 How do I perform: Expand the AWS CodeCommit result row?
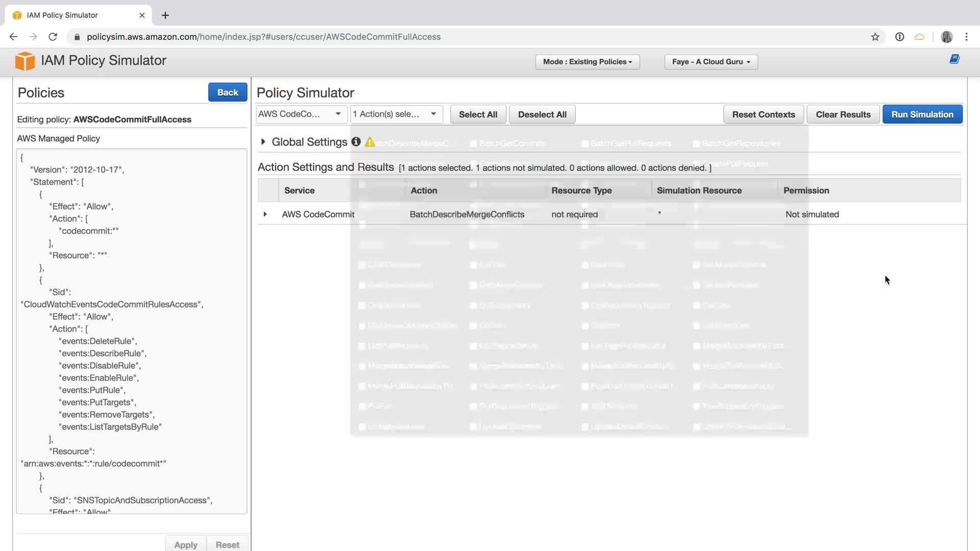pyautogui.click(x=265, y=214)
